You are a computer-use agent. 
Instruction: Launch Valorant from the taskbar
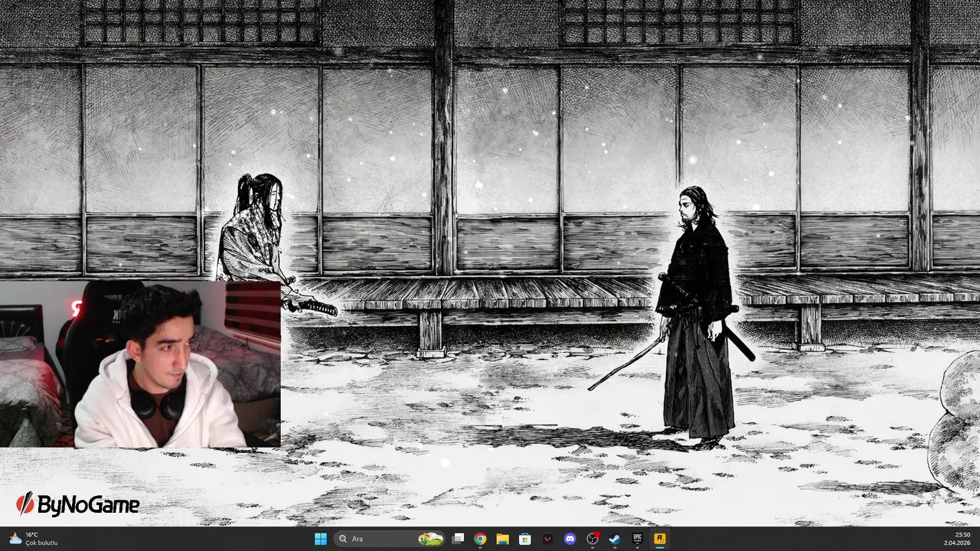(x=547, y=539)
